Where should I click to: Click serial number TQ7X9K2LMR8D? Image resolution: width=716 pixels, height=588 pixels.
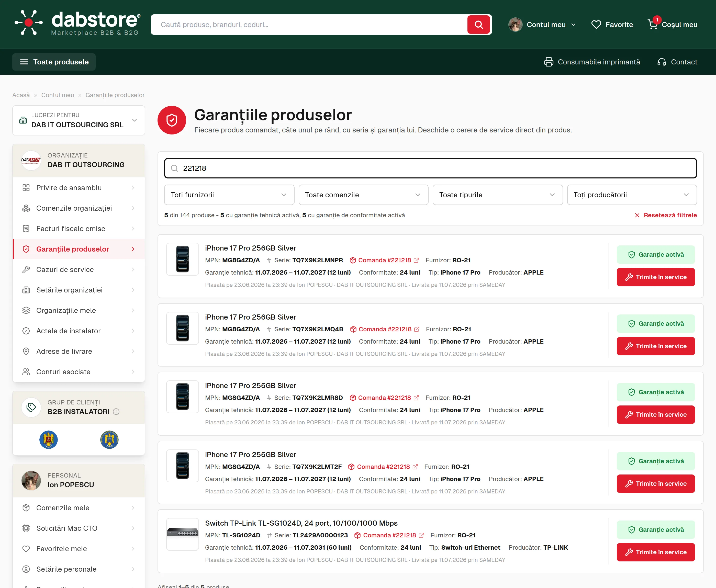(317, 398)
